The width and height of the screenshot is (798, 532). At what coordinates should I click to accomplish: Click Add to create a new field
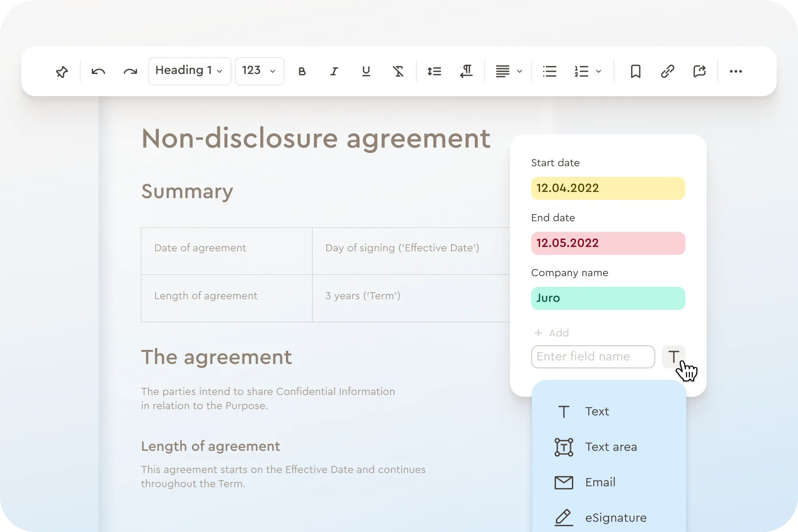click(551, 333)
